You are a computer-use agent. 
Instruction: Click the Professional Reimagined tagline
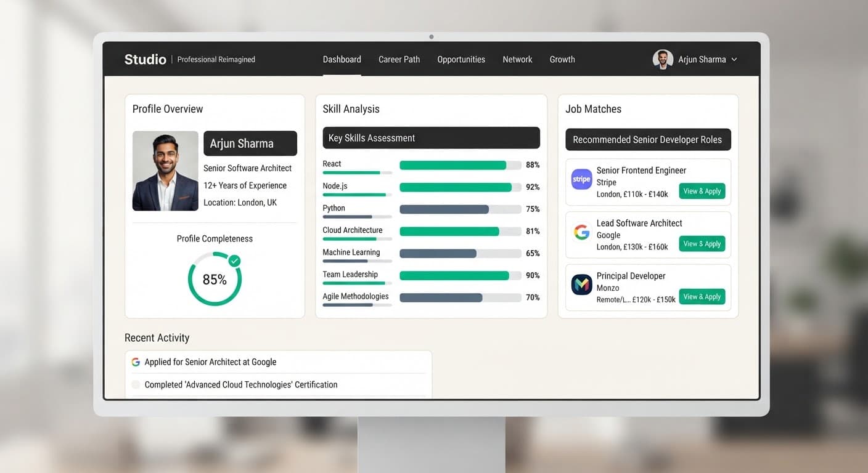tap(216, 60)
